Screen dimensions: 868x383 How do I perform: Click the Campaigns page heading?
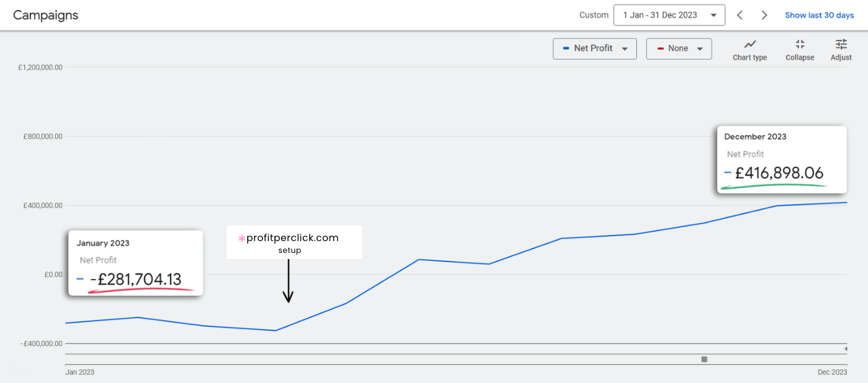tap(45, 15)
